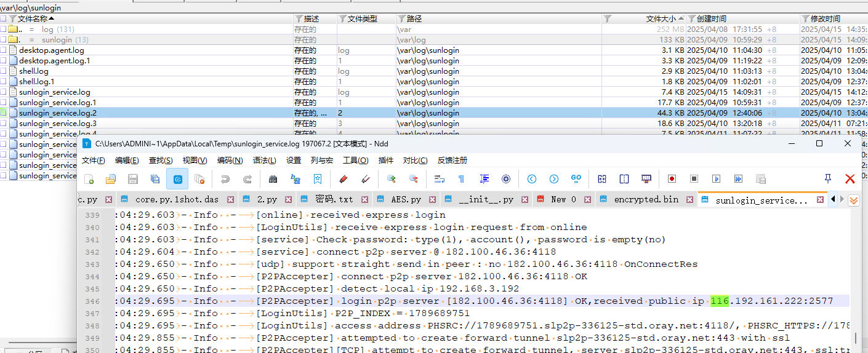Close the New 0 tab
This screenshot has width=868, height=353.
point(588,199)
